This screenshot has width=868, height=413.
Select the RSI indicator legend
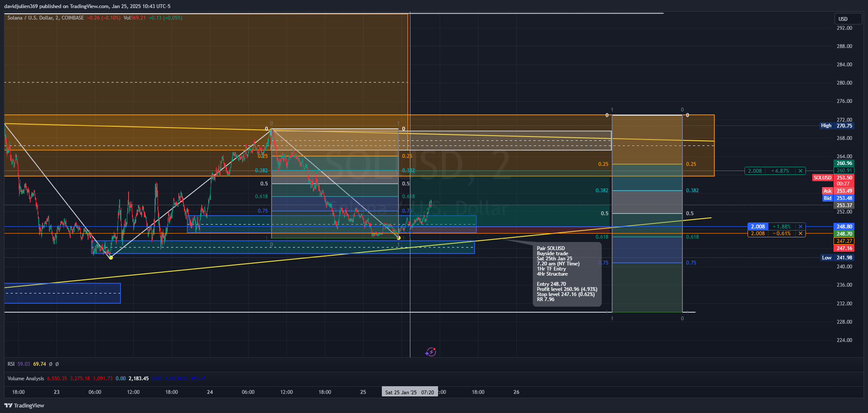tap(11, 364)
